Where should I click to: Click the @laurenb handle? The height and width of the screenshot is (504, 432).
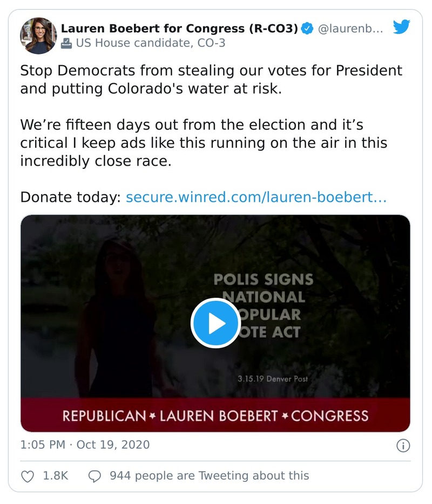coord(350,29)
